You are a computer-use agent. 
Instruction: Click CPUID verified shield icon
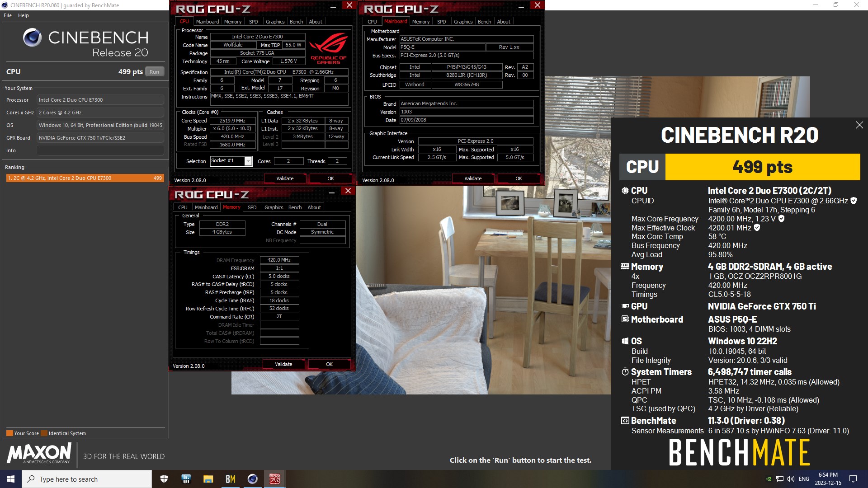854,201
